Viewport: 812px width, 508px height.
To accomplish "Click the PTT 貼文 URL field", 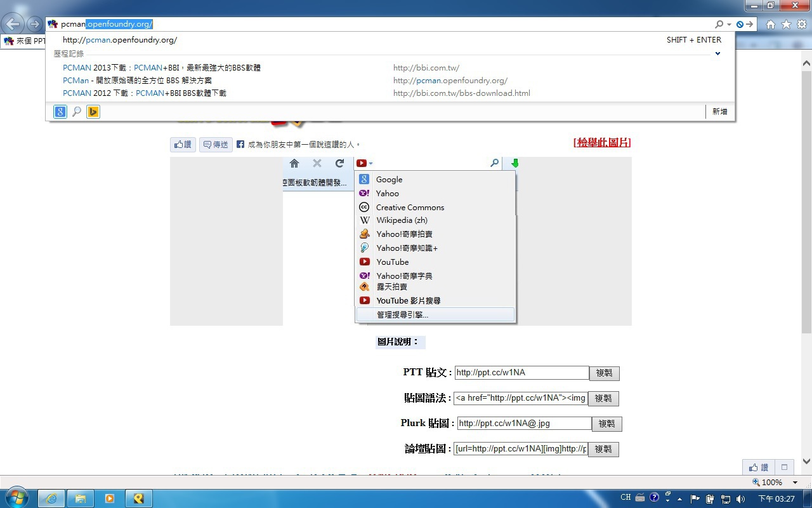I will click(521, 373).
